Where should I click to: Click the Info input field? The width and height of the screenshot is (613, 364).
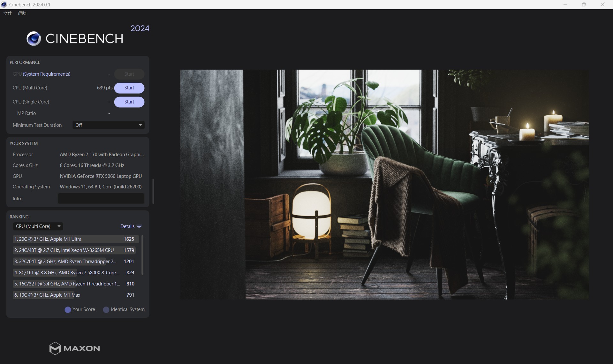click(101, 198)
